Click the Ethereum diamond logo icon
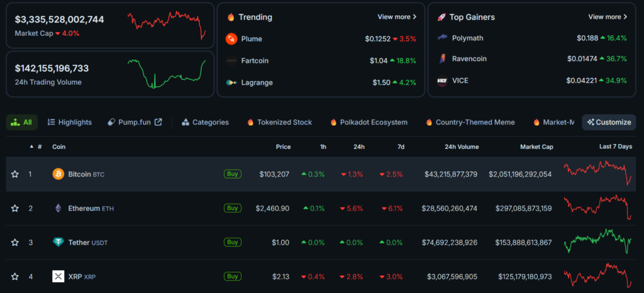 point(58,208)
